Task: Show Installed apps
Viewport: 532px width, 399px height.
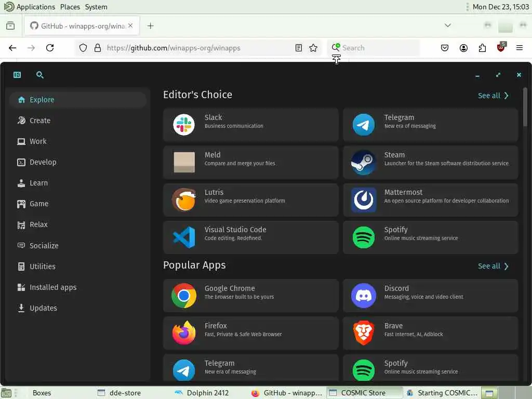Action: point(78,287)
